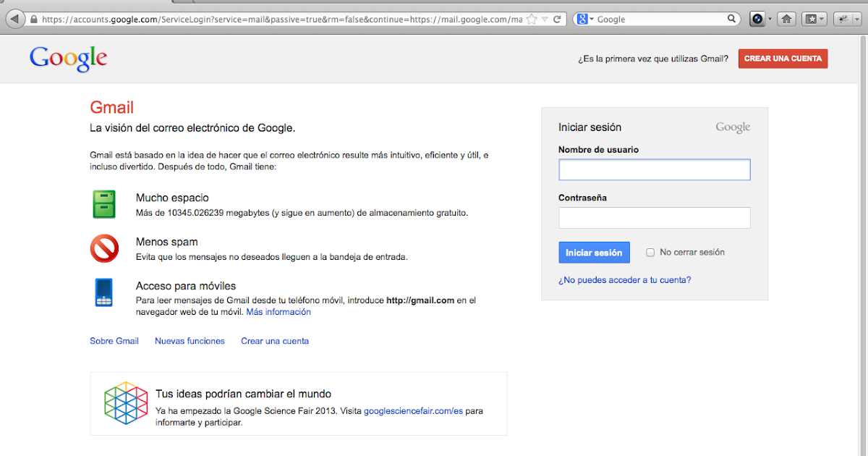Open the rightmost toolbar extension dropdown arrow
The width and height of the screenshot is (868, 456).
coord(857,20)
